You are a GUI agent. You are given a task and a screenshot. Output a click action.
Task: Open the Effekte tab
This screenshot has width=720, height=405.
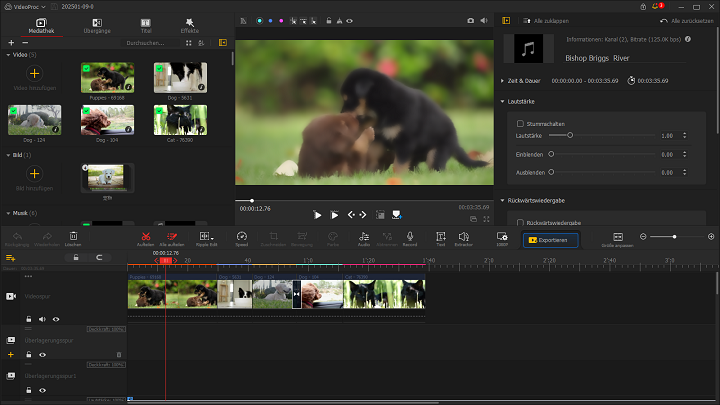click(190, 25)
